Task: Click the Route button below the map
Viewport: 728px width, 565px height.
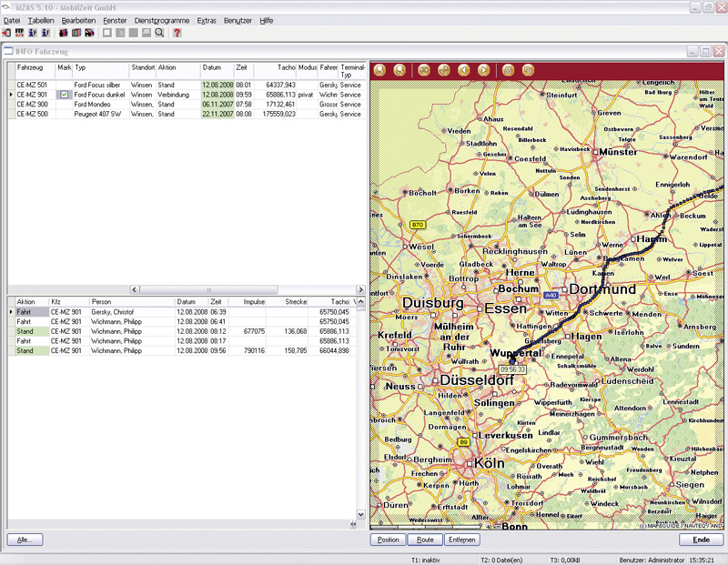Action: pos(425,540)
